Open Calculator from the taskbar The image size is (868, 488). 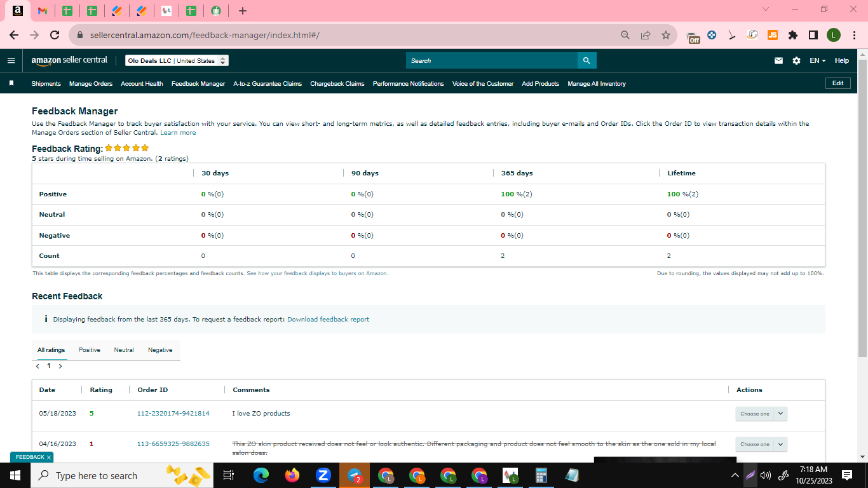541,475
